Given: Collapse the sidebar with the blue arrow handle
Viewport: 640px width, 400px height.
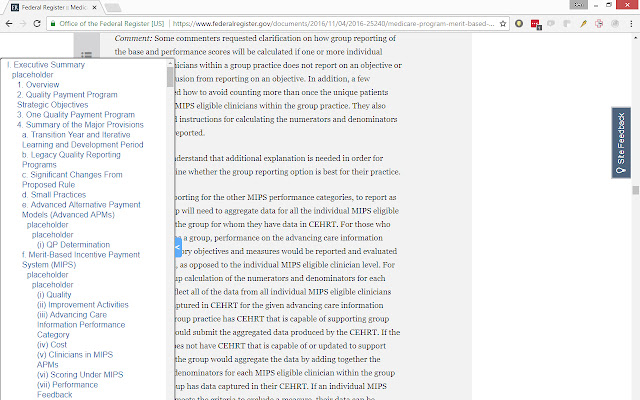Looking at the screenshot, I should [178, 247].
